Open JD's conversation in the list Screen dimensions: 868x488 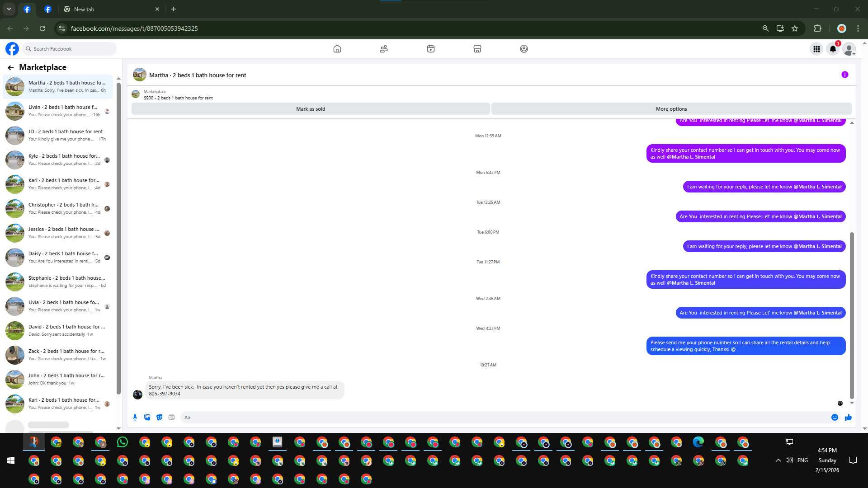click(58, 135)
